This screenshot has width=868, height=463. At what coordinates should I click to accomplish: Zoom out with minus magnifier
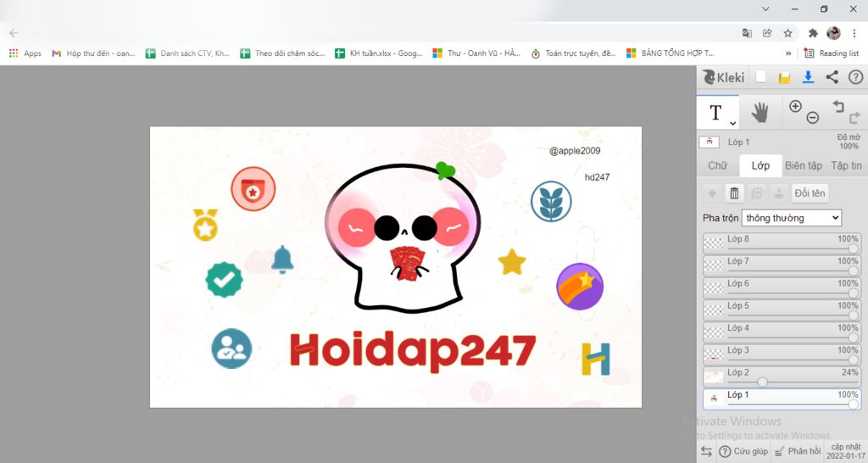813,117
